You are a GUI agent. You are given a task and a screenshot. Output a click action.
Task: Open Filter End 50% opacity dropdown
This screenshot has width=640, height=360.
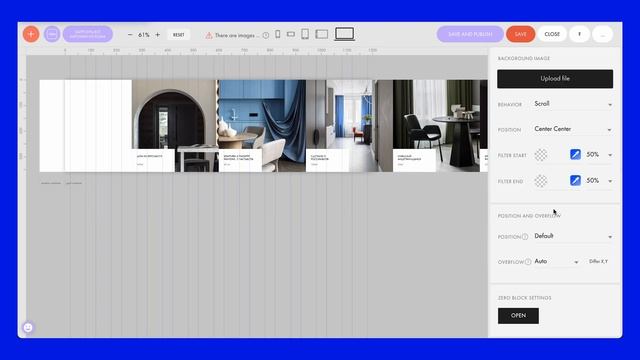(599, 180)
